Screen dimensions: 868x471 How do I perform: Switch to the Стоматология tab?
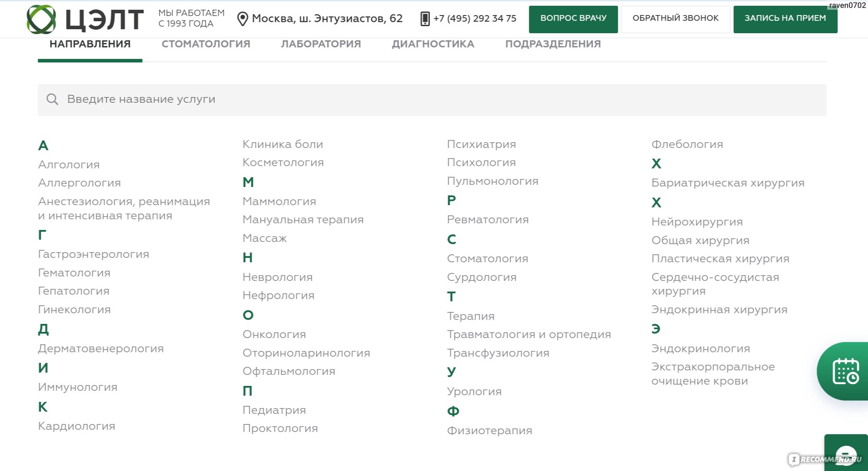(206, 44)
